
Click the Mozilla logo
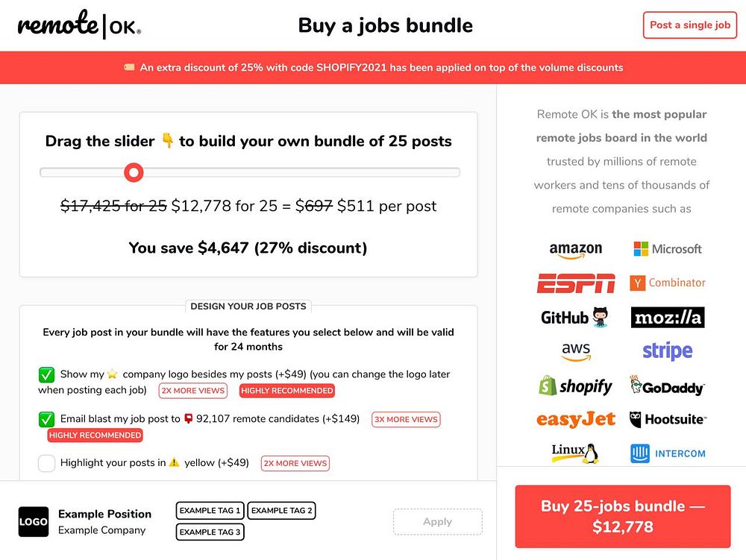[x=667, y=318]
